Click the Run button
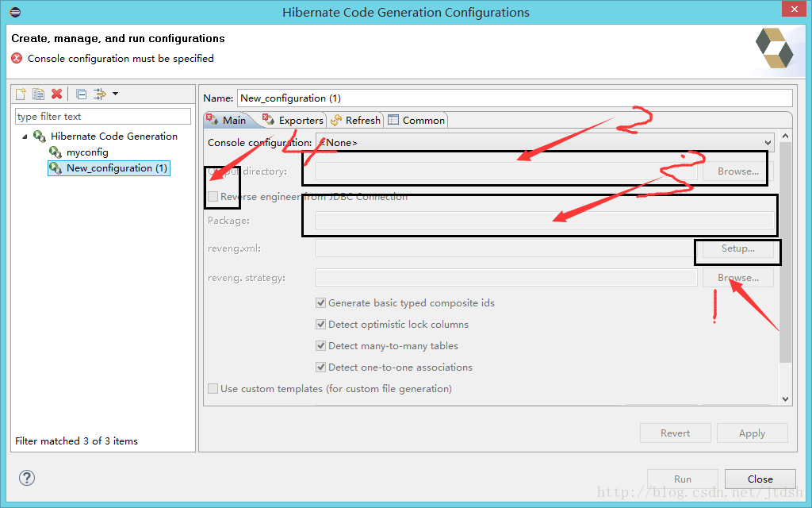The image size is (812, 508). pyautogui.click(x=683, y=479)
